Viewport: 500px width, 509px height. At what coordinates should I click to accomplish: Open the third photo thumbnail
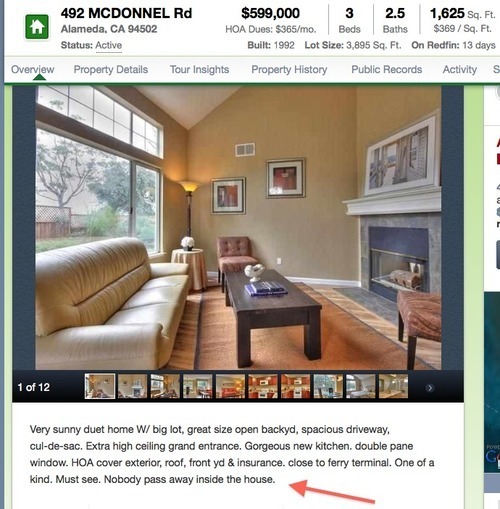[165, 386]
